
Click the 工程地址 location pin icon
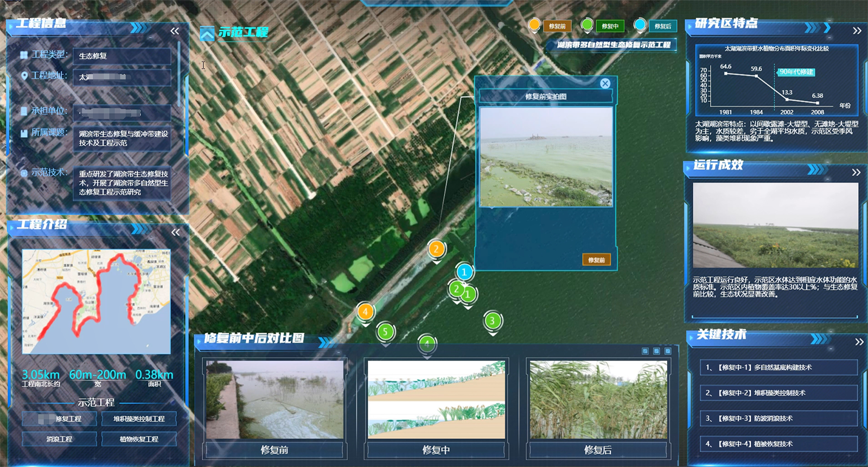tap(24, 76)
